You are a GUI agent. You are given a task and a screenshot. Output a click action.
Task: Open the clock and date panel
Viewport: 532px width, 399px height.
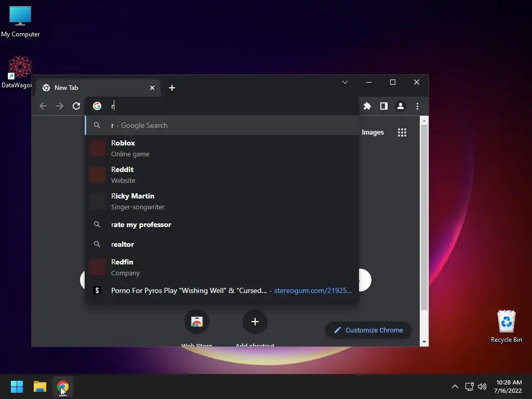pyautogui.click(x=508, y=387)
